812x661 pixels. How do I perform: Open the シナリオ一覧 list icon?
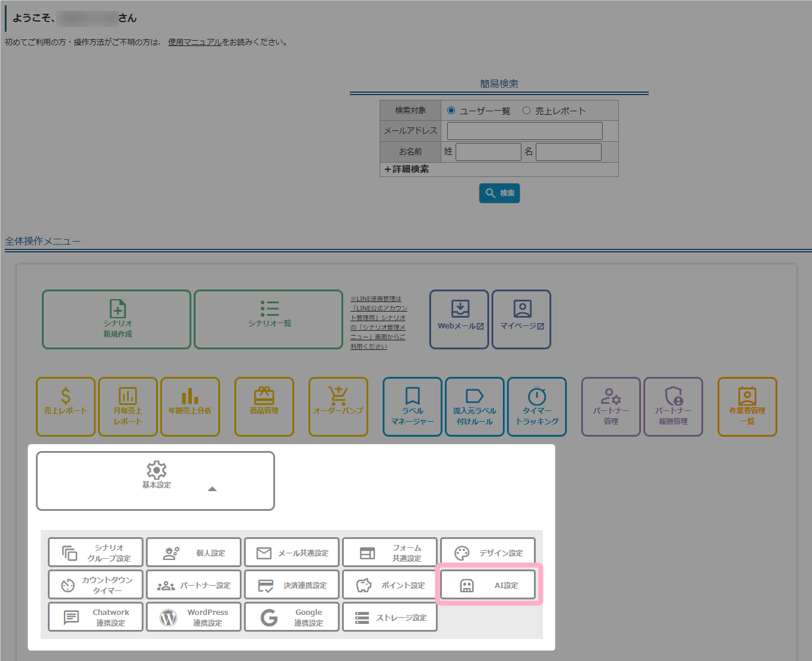pyautogui.click(x=270, y=308)
